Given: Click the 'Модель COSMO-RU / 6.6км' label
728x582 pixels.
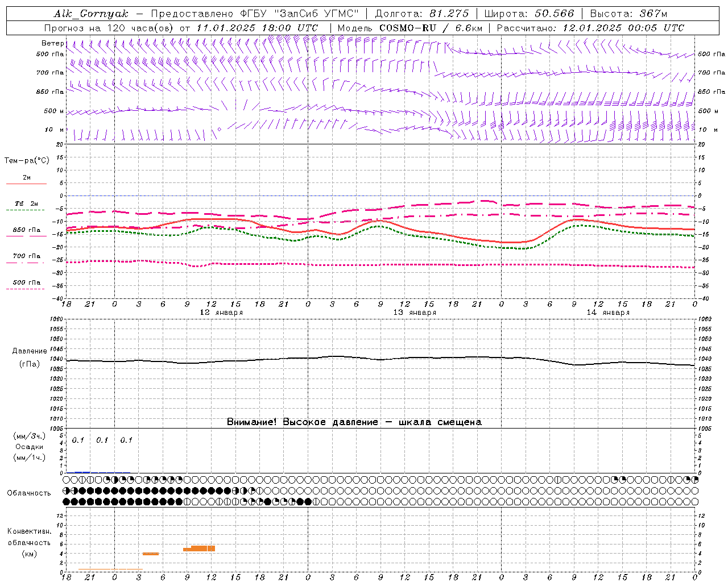Looking at the screenshot, I should [x=409, y=28].
